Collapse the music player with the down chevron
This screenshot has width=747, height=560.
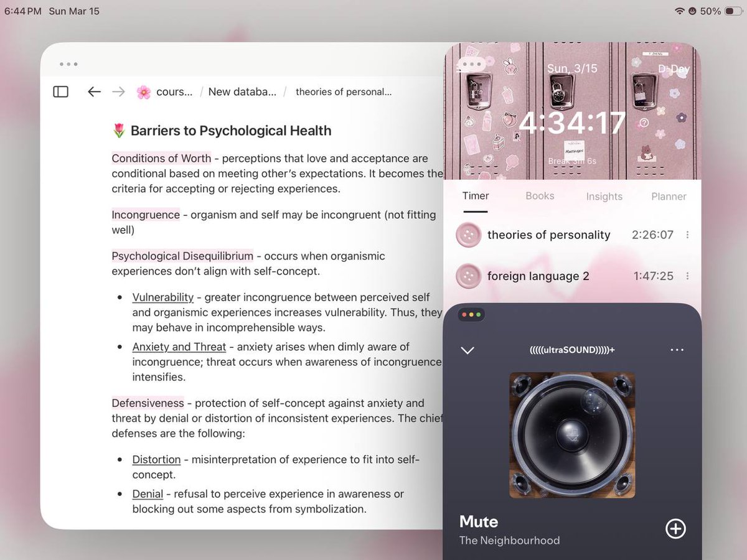(467, 350)
